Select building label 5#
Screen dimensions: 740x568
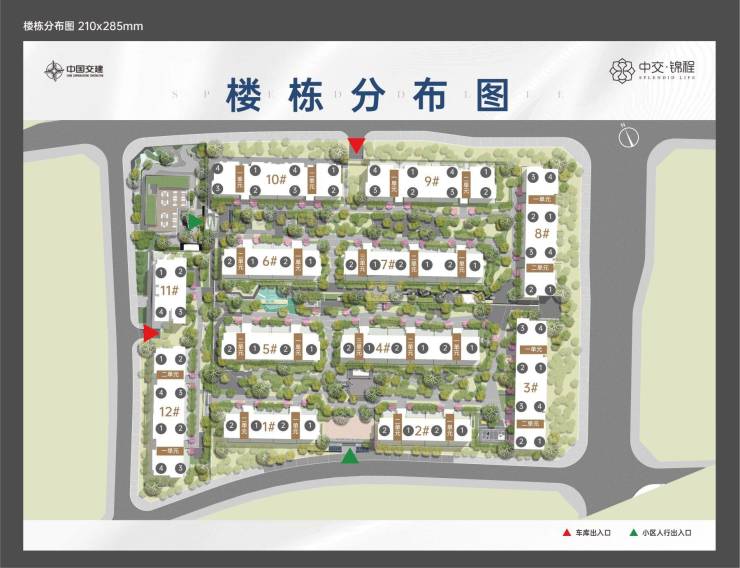pos(269,349)
